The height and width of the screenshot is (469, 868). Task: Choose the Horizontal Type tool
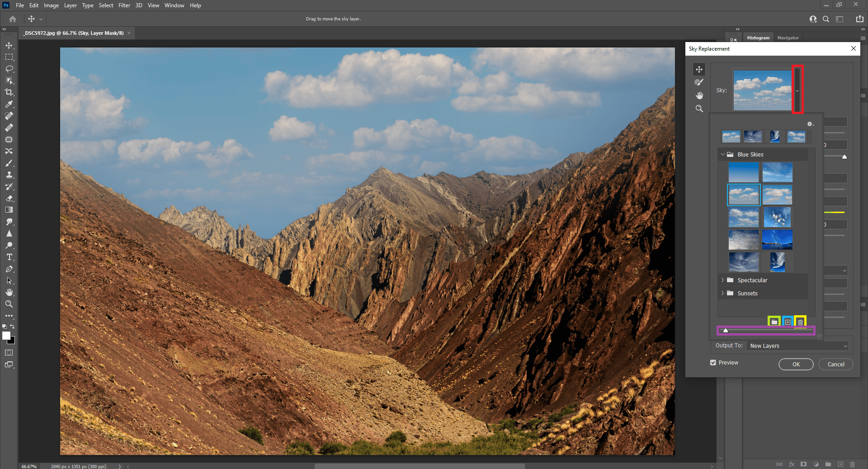pos(9,257)
